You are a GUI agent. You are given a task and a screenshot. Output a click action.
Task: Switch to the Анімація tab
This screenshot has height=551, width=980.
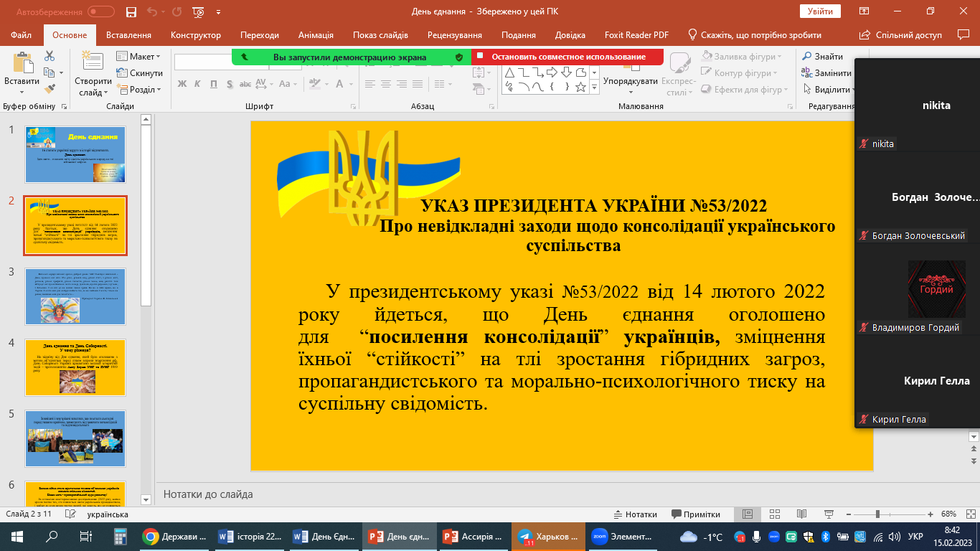click(x=316, y=35)
